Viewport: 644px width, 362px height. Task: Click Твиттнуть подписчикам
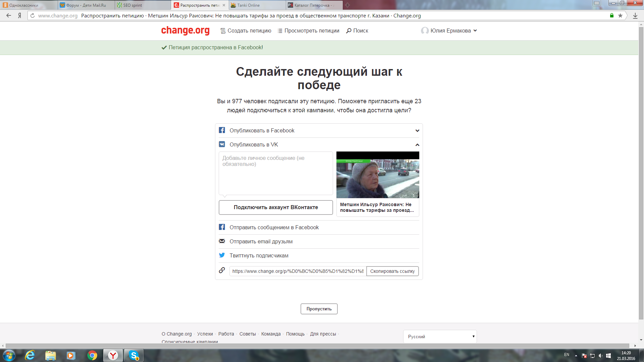[259, 255]
